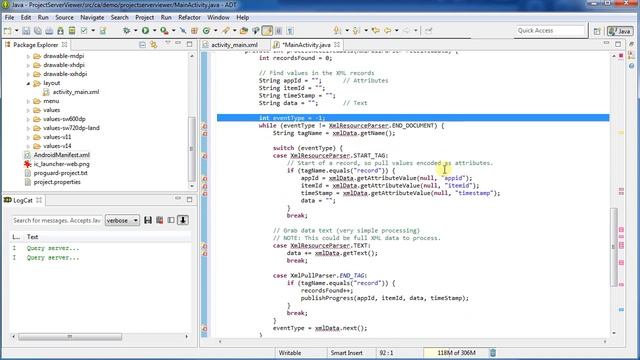This screenshot has width=640, height=360.
Task: Click the New Java Package icon
Action: (x=194, y=31)
